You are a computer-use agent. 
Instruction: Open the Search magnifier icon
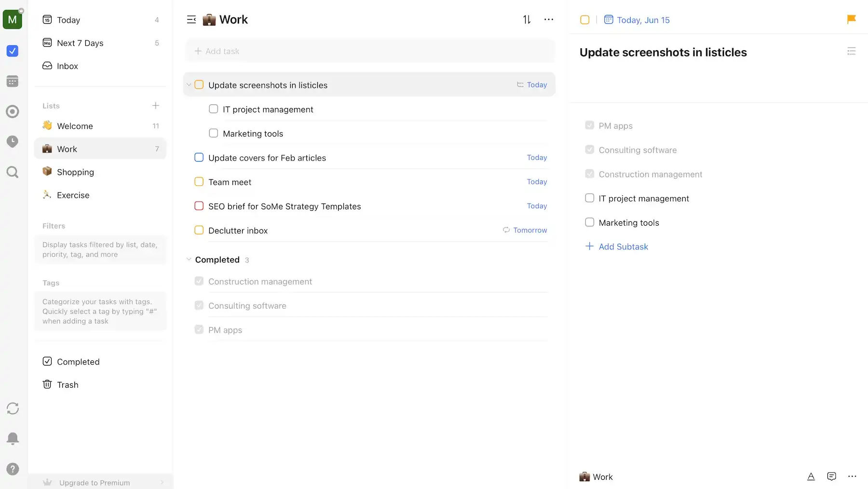(13, 172)
